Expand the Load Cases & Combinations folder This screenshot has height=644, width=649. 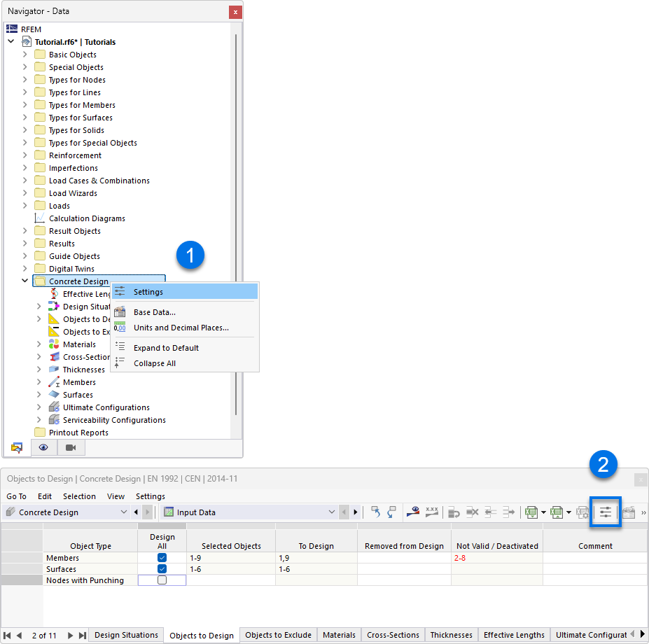pyautogui.click(x=25, y=181)
